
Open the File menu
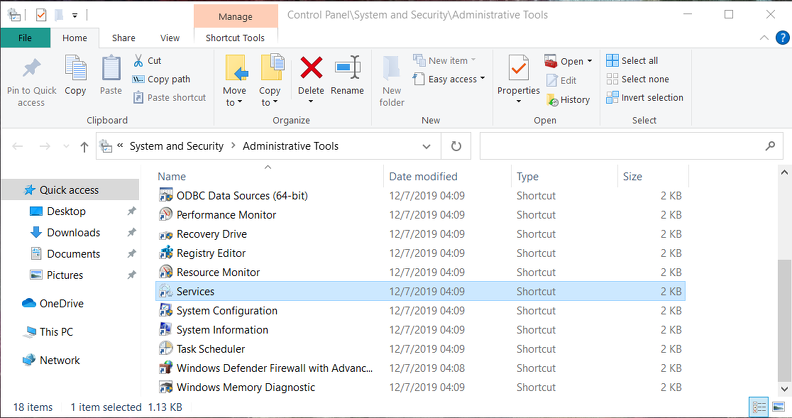25,38
